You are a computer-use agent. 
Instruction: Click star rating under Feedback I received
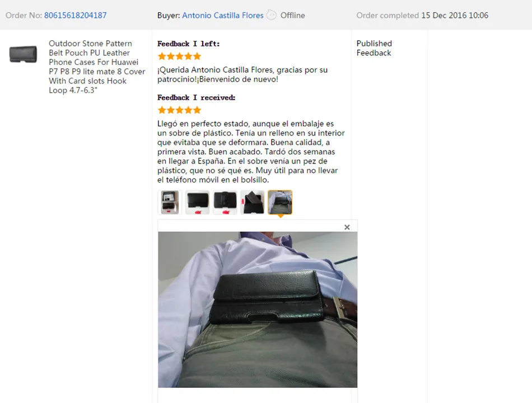click(180, 110)
